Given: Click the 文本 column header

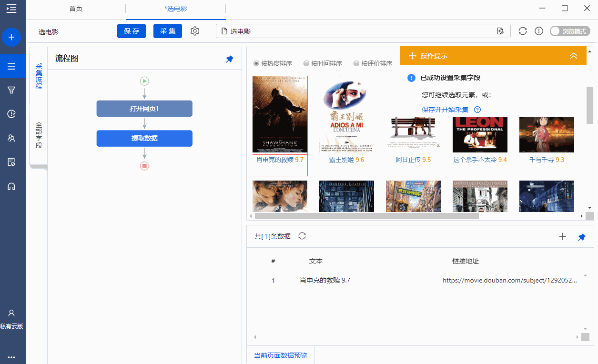Looking at the screenshot, I should click(x=316, y=261).
